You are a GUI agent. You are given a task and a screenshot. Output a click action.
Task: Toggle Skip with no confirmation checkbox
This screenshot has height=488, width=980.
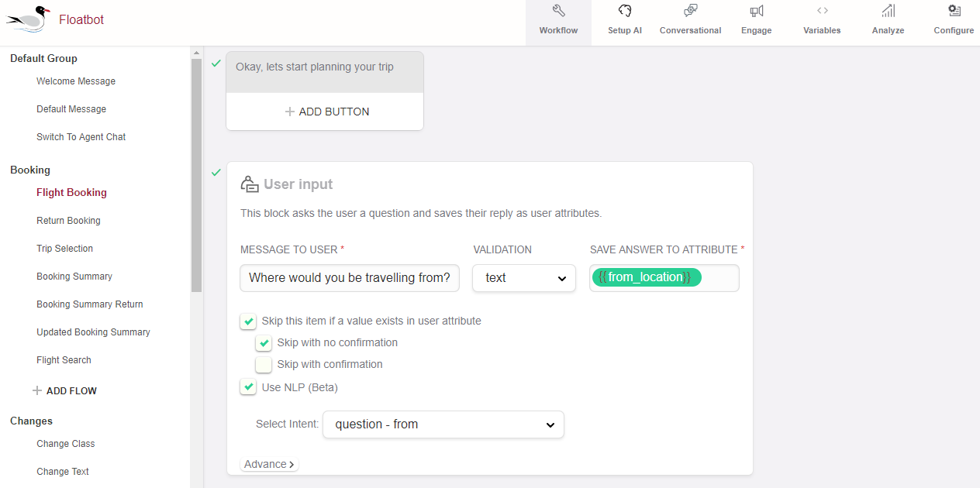(x=264, y=343)
